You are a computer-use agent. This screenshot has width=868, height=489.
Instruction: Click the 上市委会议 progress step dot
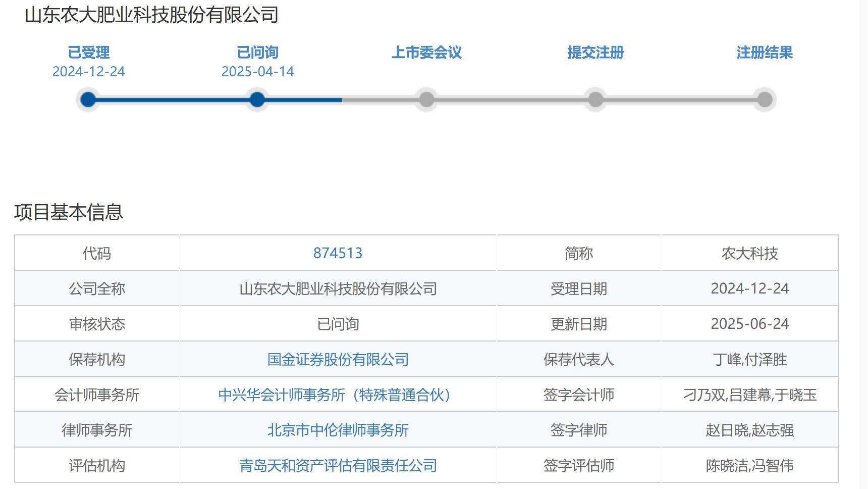tap(426, 100)
